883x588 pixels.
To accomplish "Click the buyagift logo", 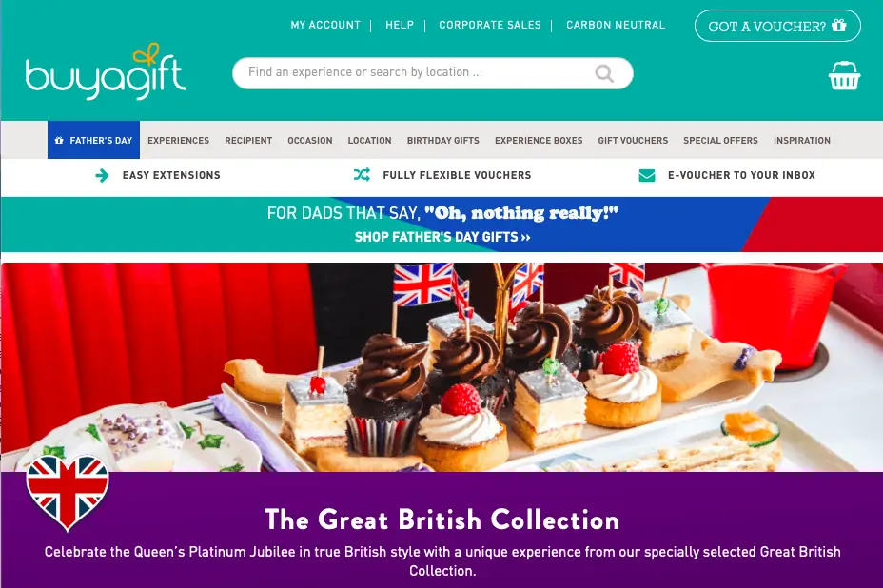I will tap(106, 72).
